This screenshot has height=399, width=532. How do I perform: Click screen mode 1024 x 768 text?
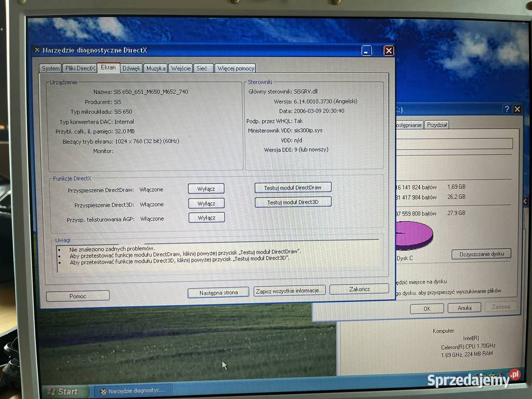[147, 141]
